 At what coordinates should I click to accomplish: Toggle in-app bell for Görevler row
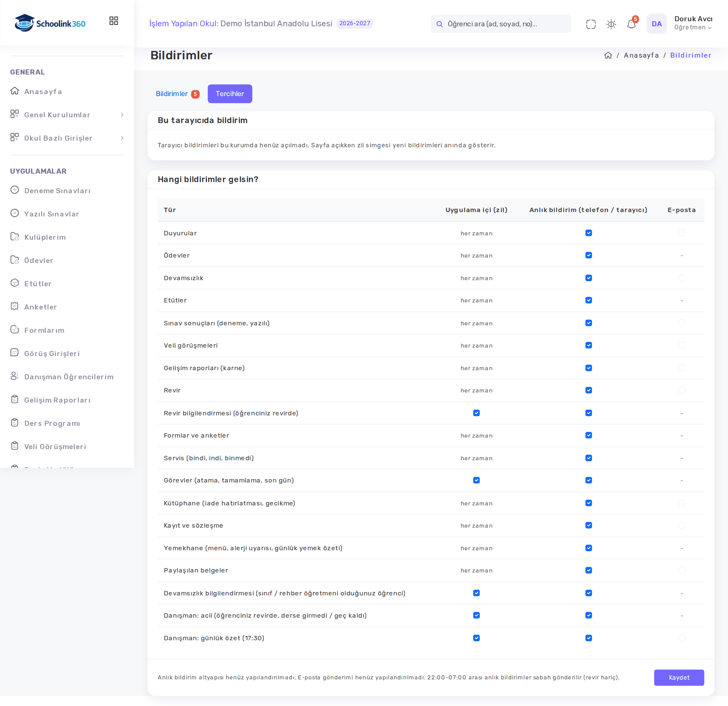pos(477,480)
